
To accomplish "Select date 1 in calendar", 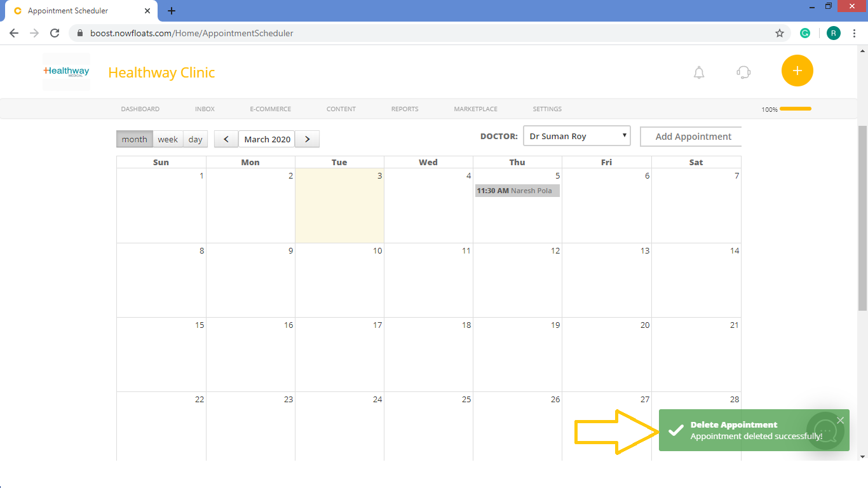I will tap(202, 176).
